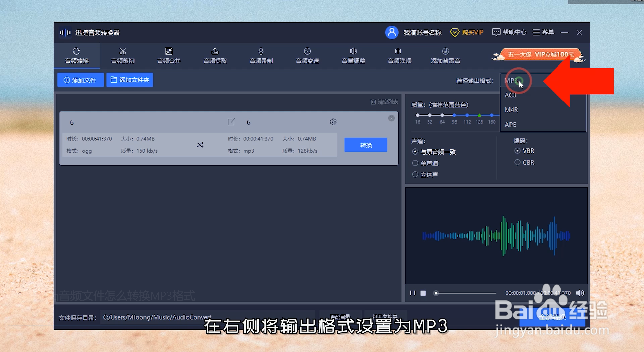Set quality slider to 128
This screenshot has width=644, height=352.
coord(479,115)
